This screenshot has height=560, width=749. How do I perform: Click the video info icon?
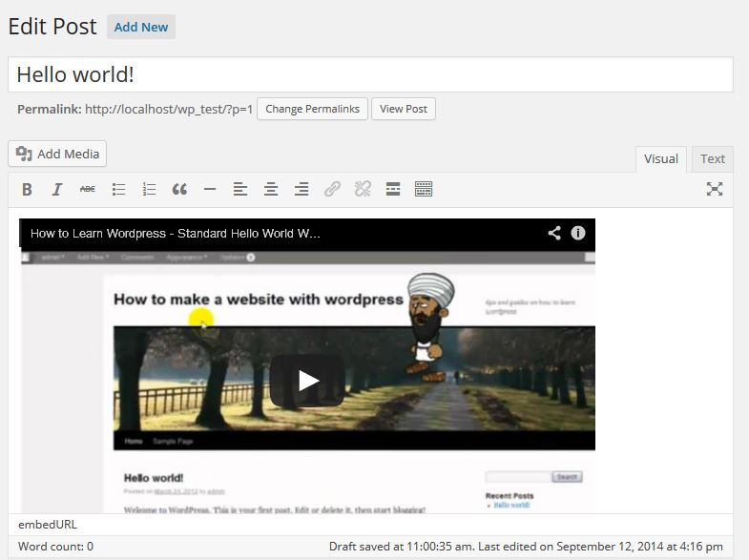(x=578, y=233)
